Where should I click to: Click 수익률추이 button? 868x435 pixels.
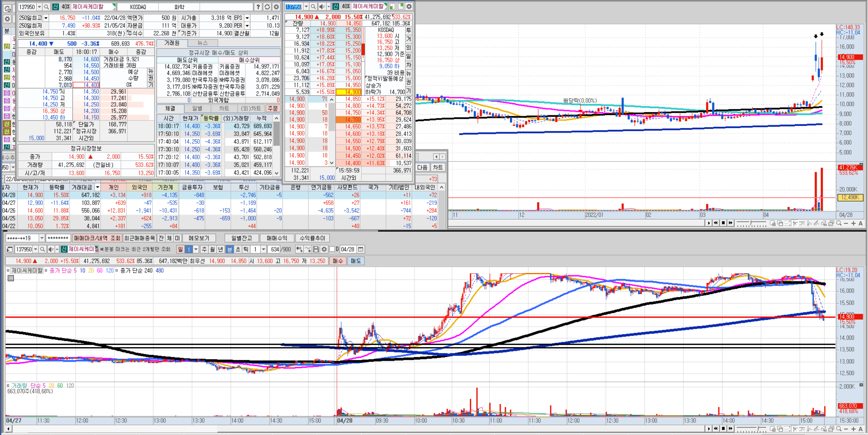pos(312,238)
